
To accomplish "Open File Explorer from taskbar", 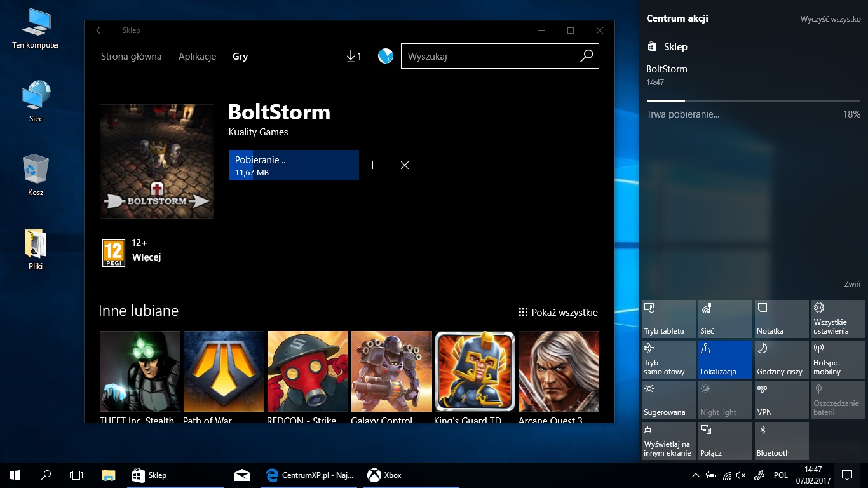I will coord(109,475).
